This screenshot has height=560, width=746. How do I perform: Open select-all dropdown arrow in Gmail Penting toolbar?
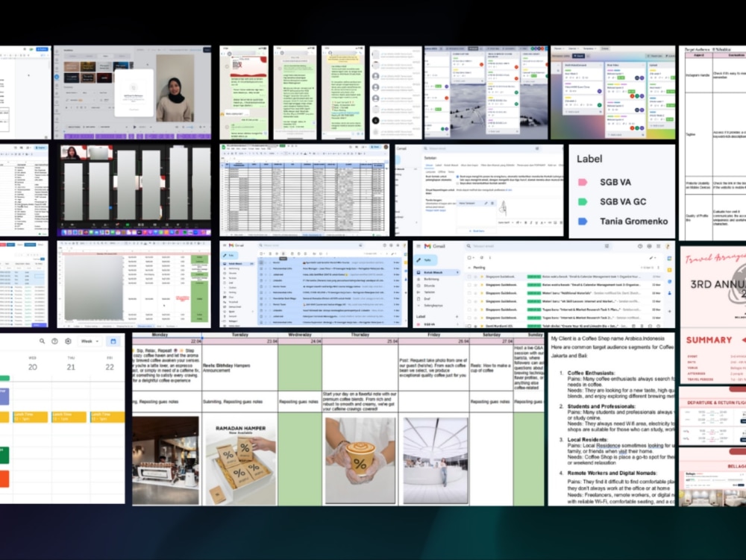[x=474, y=258]
